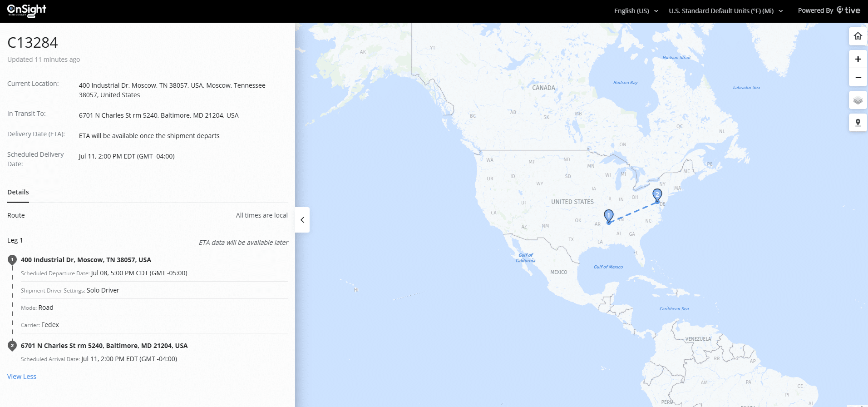Click the Powered By text
Viewport: 868px width, 407px height.
(815, 10)
